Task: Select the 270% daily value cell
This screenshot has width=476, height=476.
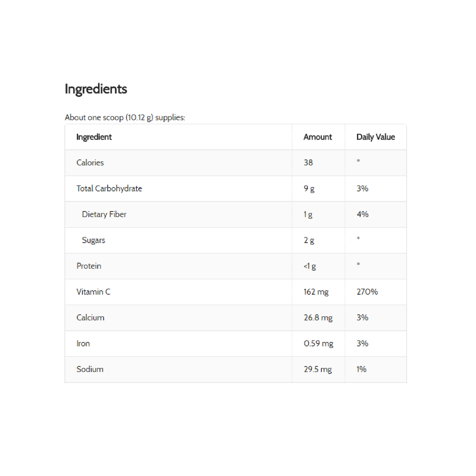Action: pyautogui.click(x=367, y=292)
